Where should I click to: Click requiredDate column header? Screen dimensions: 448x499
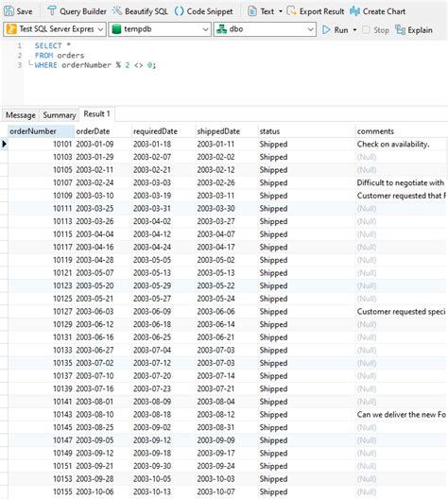(x=164, y=131)
